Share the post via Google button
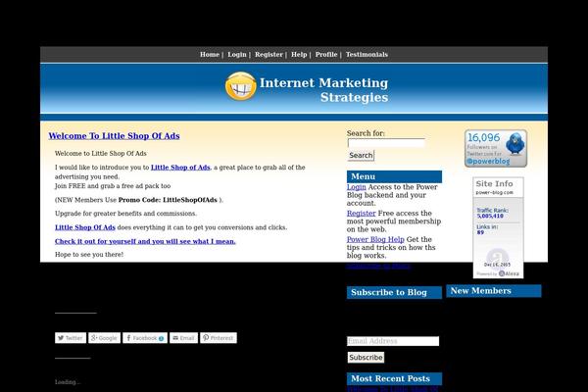The image size is (588, 392). [x=104, y=338]
